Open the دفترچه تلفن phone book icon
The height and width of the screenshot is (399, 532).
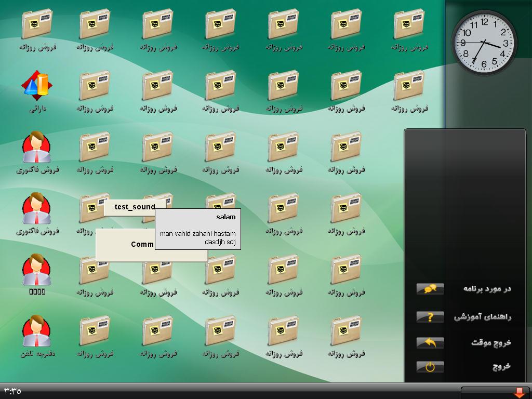tap(37, 331)
